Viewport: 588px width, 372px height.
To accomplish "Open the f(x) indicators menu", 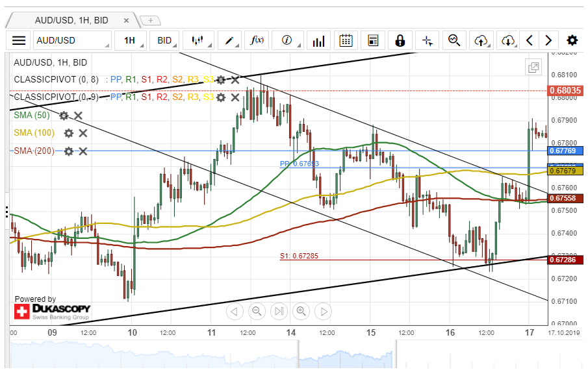I will click(257, 40).
